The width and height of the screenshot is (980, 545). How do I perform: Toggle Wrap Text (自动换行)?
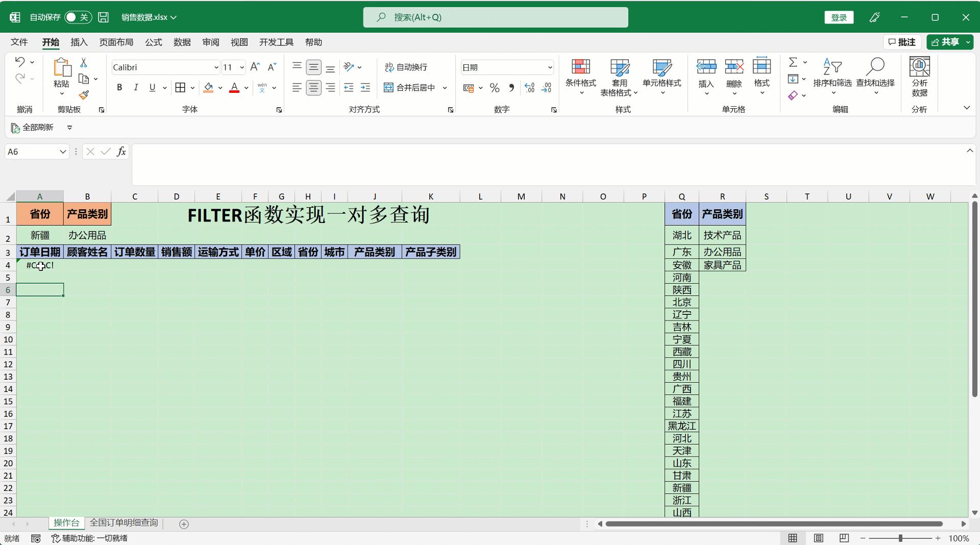pos(406,67)
